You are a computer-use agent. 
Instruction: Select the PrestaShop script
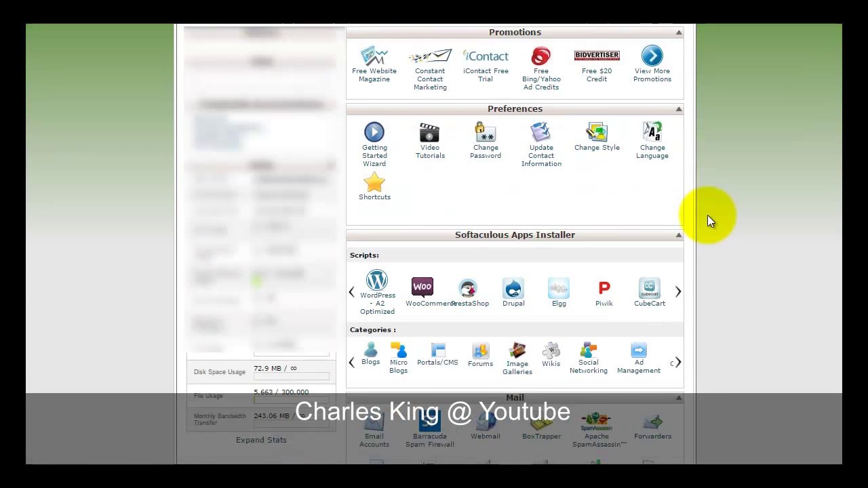[x=469, y=292]
